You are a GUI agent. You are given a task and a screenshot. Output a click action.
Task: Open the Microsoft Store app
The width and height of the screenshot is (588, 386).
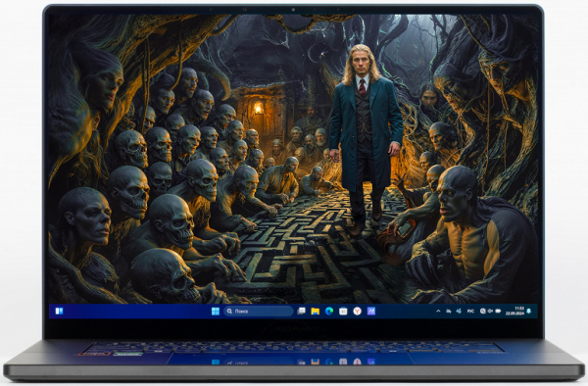[x=343, y=311]
